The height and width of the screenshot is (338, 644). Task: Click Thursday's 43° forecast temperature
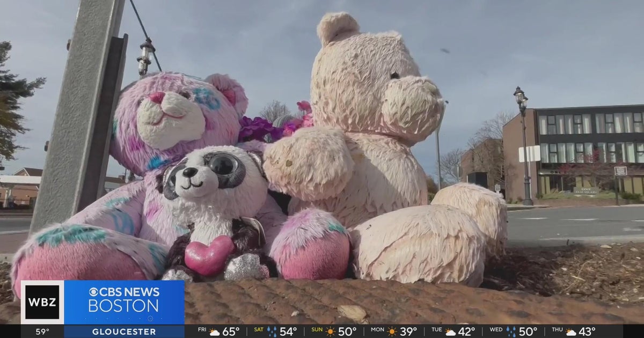tap(587, 332)
